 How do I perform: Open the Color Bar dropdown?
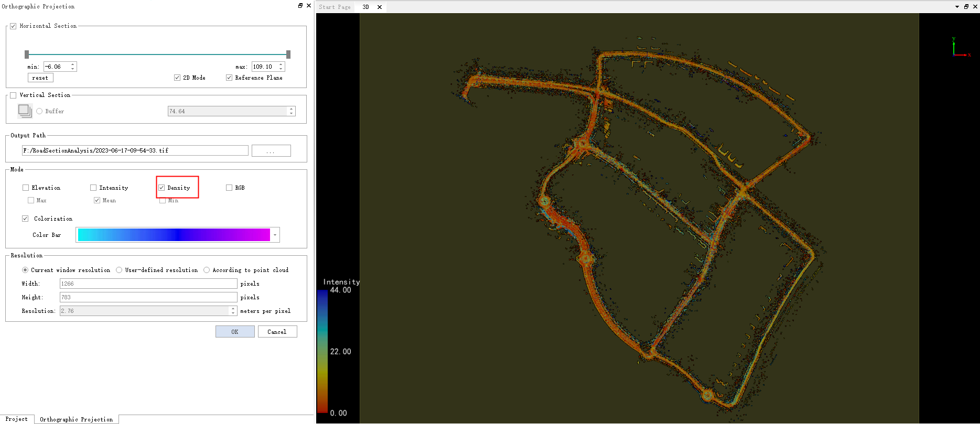tap(275, 235)
